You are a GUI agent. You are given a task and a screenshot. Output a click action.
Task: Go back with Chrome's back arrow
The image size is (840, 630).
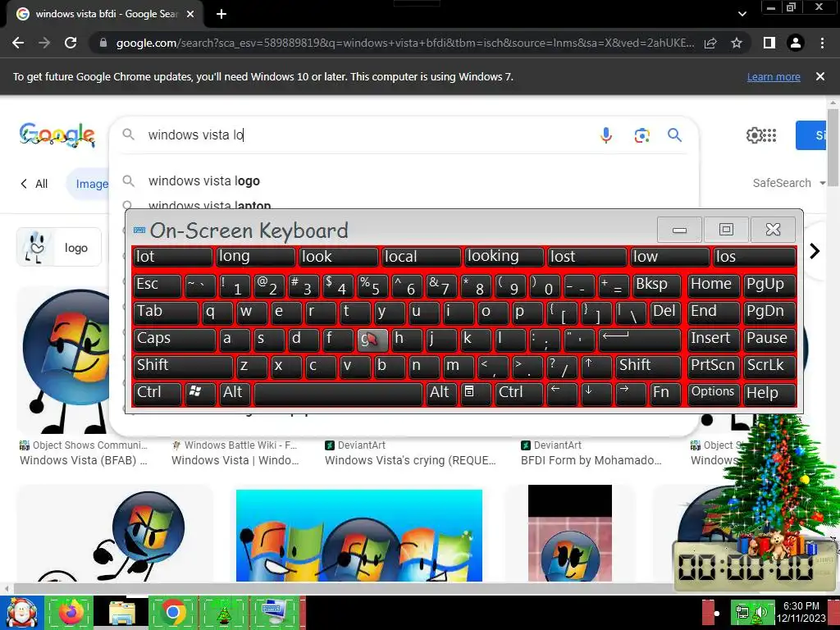click(x=18, y=43)
